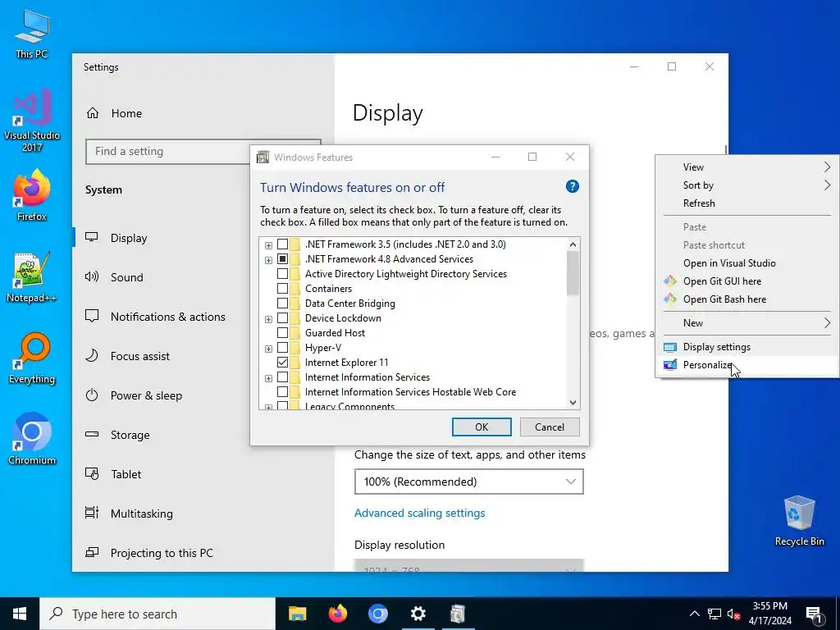This screenshot has width=840, height=630.
Task: Expand the Device Lockdown node
Action: tap(268, 319)
